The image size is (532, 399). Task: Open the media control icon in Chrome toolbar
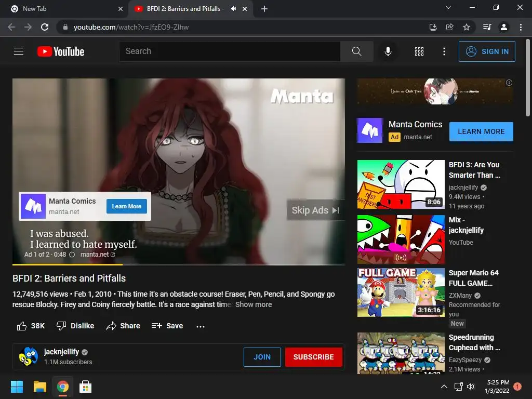click(487, 27)
